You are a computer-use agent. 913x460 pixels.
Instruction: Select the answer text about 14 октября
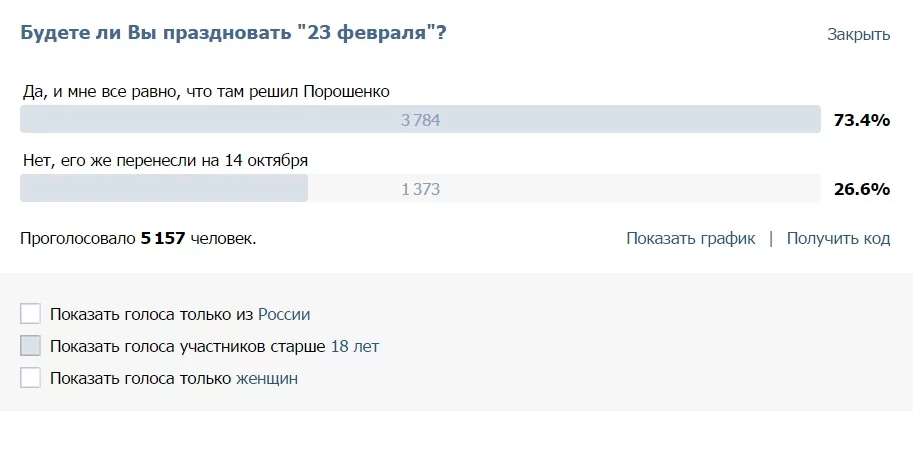pos(165,159)
